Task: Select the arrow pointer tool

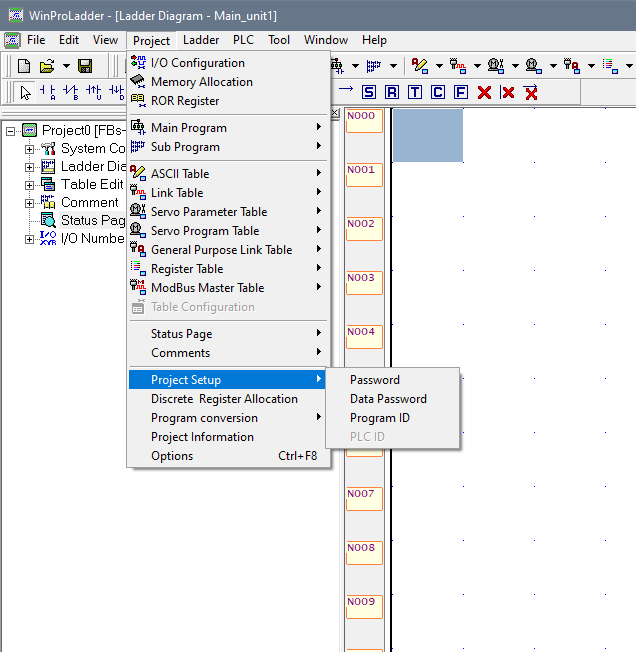Action: [x=25, y=92]
